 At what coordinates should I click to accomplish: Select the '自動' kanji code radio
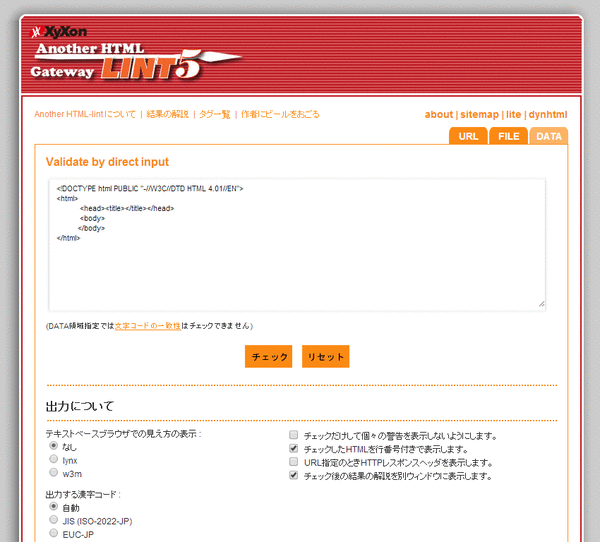tap(54, 506)
